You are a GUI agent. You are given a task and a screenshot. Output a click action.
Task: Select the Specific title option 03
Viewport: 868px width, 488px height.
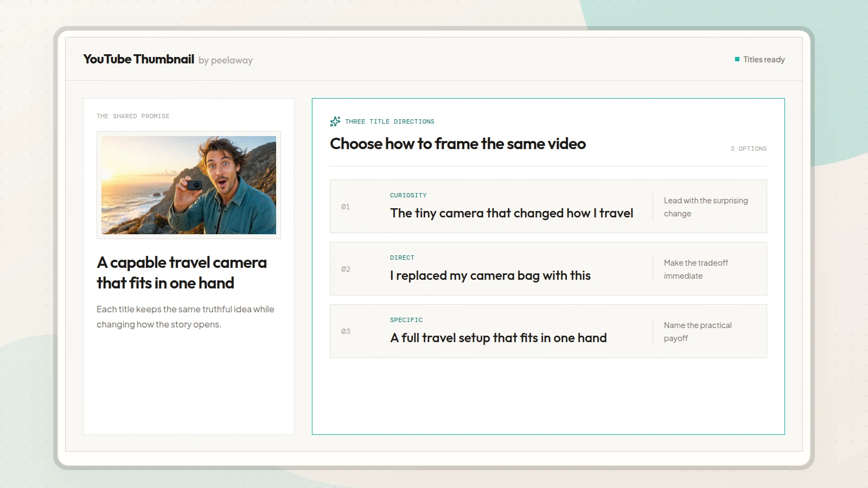(x=548, y=331)
